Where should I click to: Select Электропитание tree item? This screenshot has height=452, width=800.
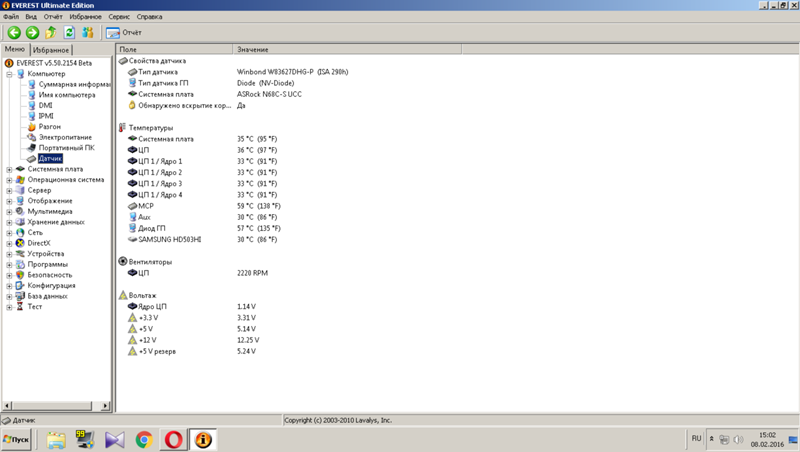pyautogui.click(x=65, y=137)
